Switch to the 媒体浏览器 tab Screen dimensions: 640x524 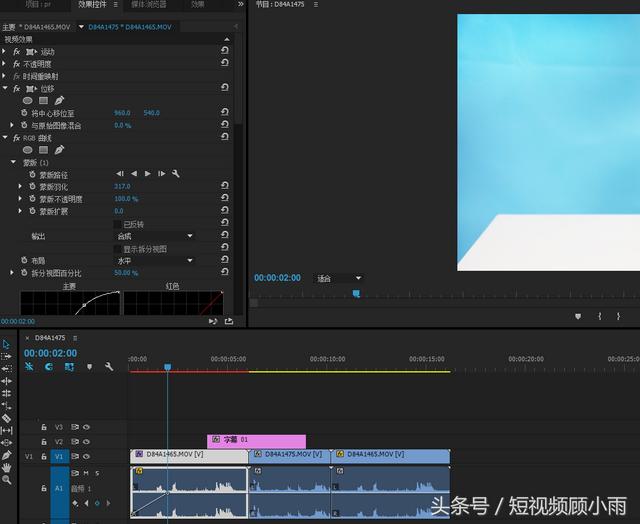(149, 5)
